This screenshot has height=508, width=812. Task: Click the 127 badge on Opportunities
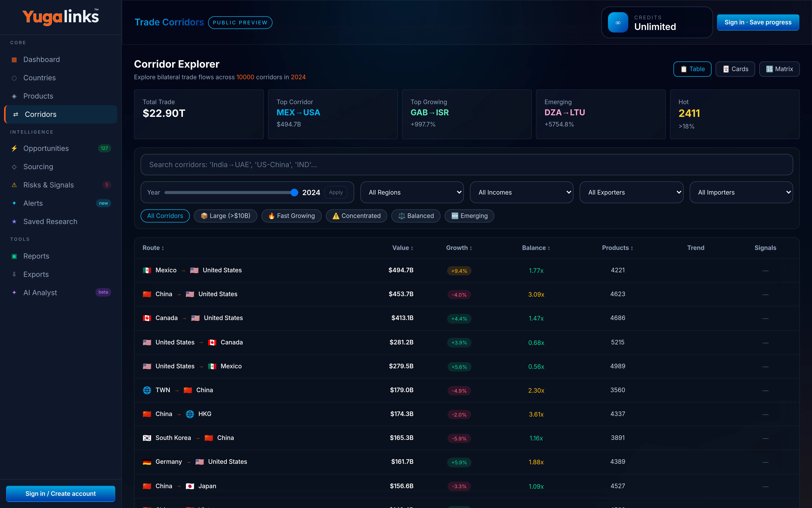(104, 148)
